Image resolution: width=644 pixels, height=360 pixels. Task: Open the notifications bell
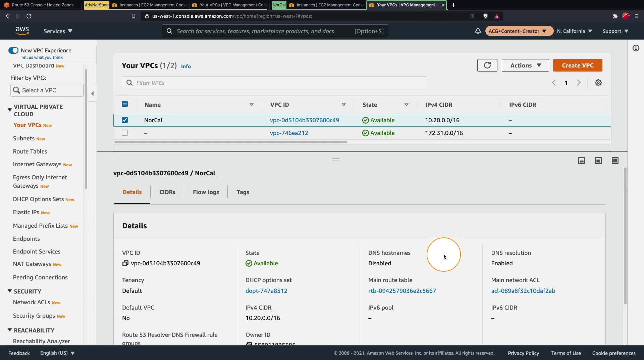point(478,31)
